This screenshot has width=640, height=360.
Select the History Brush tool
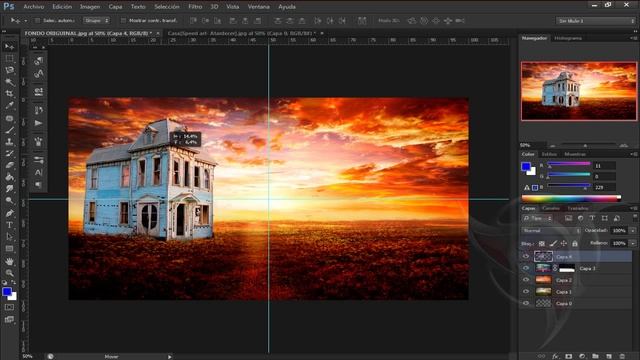9,154
